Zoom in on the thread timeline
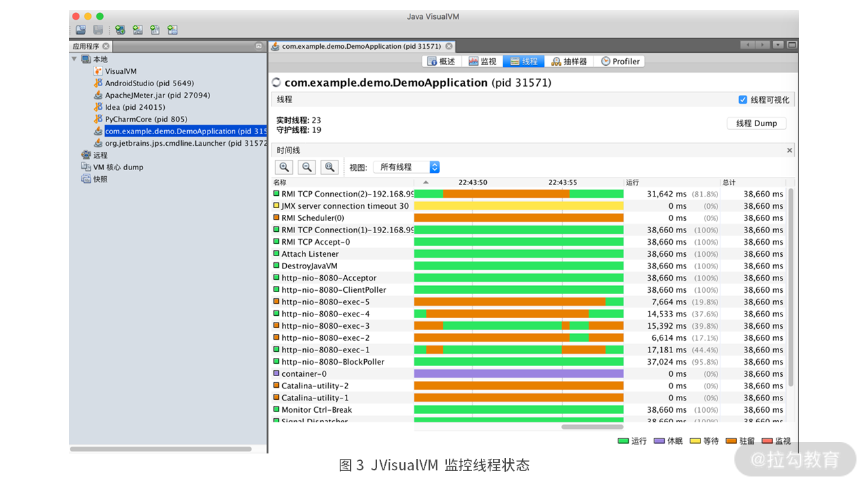The height and width of the screenshot is (488, 868). click(285, 167)
